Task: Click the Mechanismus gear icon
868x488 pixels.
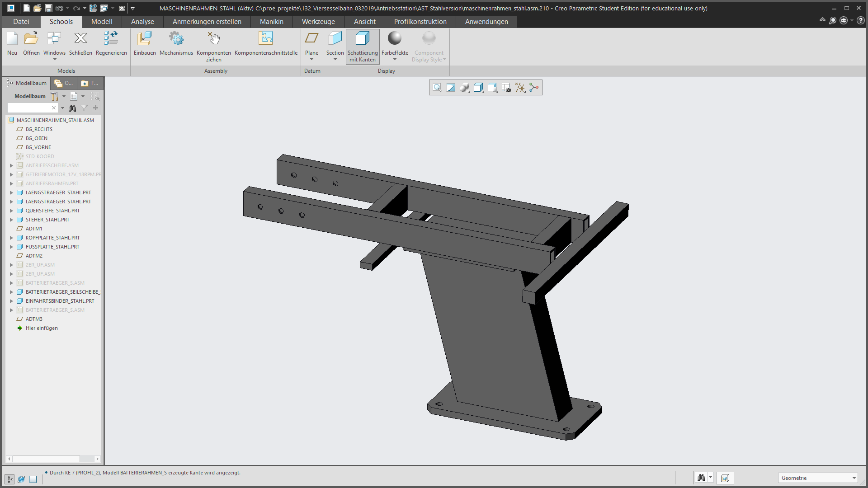Action: (176, 39)
